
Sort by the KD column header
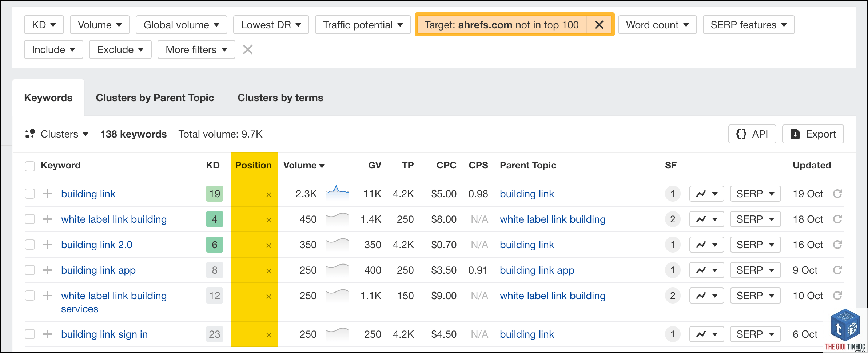point(213,165)
